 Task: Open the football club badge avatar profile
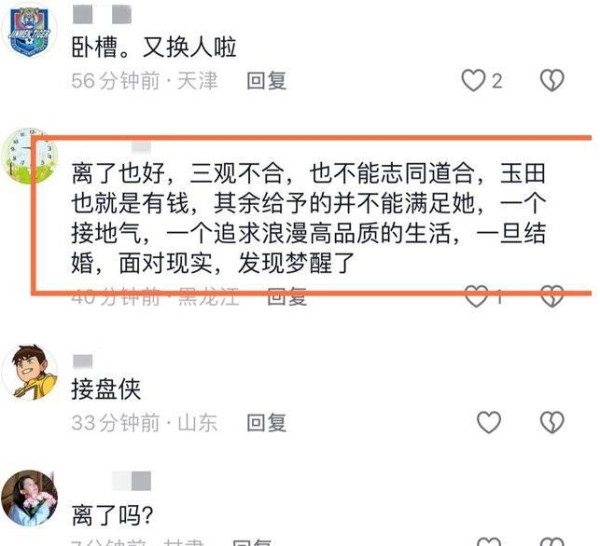click(30, 31)
